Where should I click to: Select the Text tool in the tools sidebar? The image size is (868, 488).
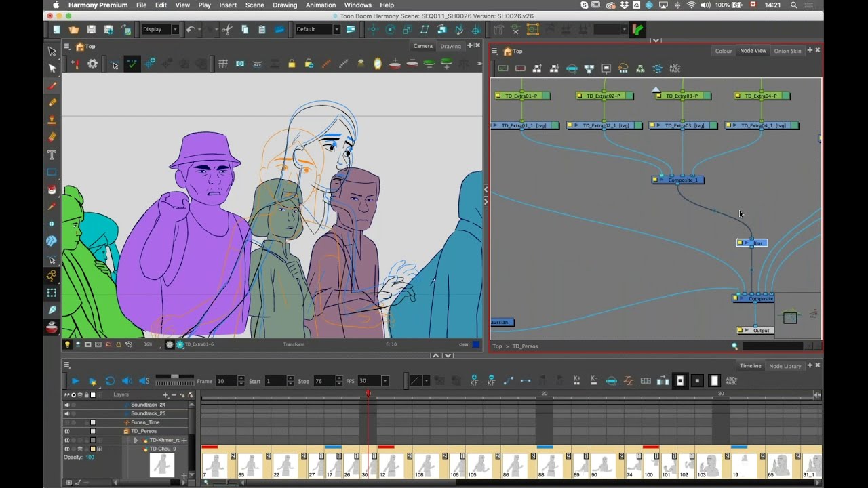pyautogui.click(x=52, y=155)
